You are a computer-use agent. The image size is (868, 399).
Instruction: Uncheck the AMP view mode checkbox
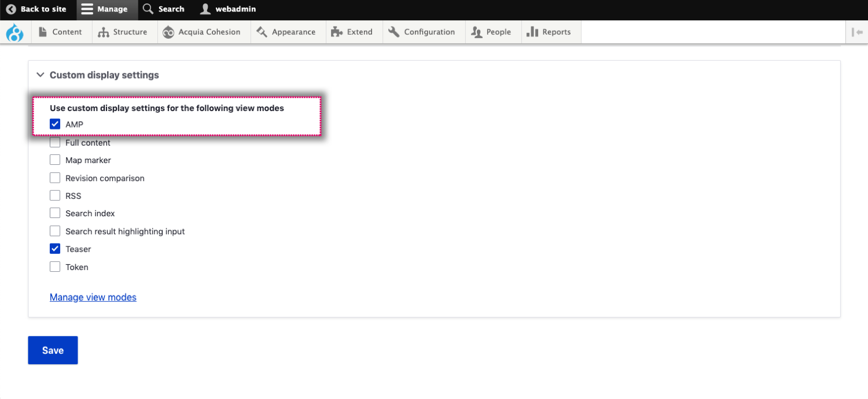pyautogui.click(x=55, y=124)
